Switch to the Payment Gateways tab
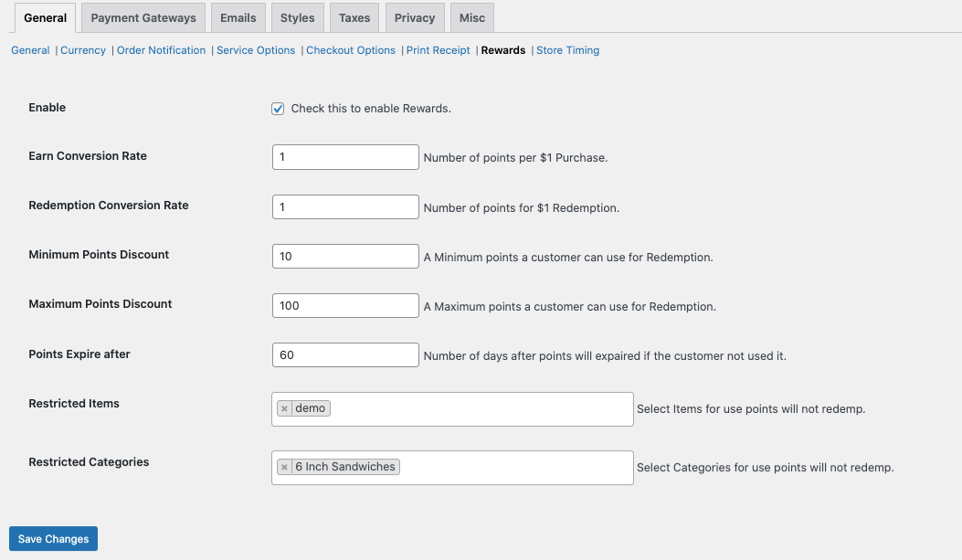This screenshot has width=962, height=560. pyautogui.click(x=143, y=18)
